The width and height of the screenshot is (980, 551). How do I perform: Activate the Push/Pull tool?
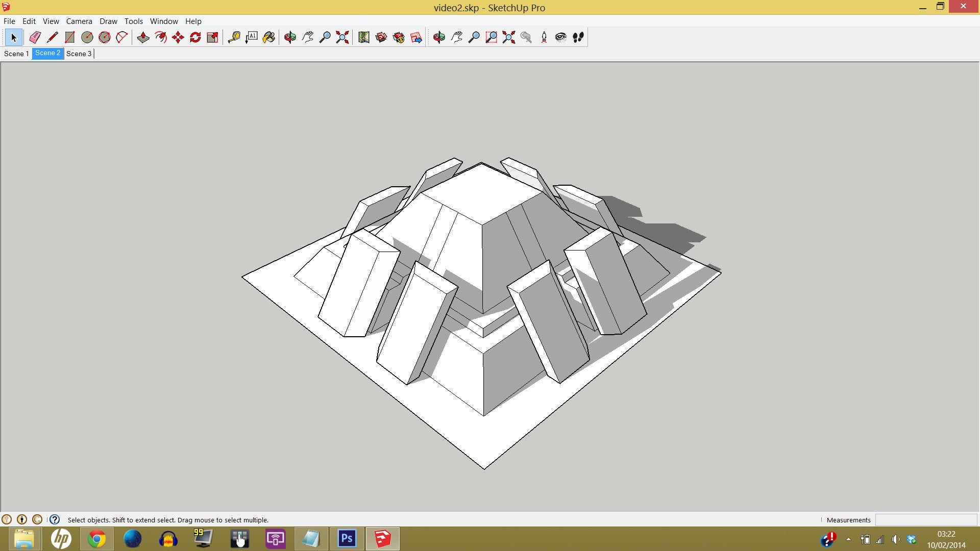[143, 37]
